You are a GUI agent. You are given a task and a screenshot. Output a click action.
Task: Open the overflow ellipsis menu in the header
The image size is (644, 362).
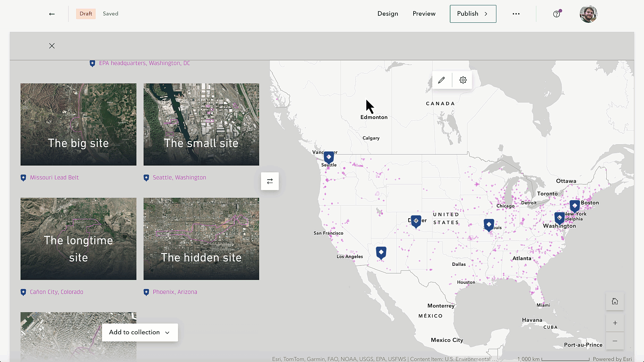[x=516, y=14]
